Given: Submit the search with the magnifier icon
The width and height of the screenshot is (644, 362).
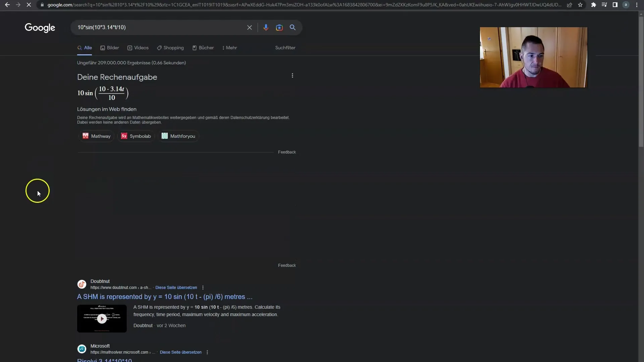Looking at the screenshot, I should [293, 27].
